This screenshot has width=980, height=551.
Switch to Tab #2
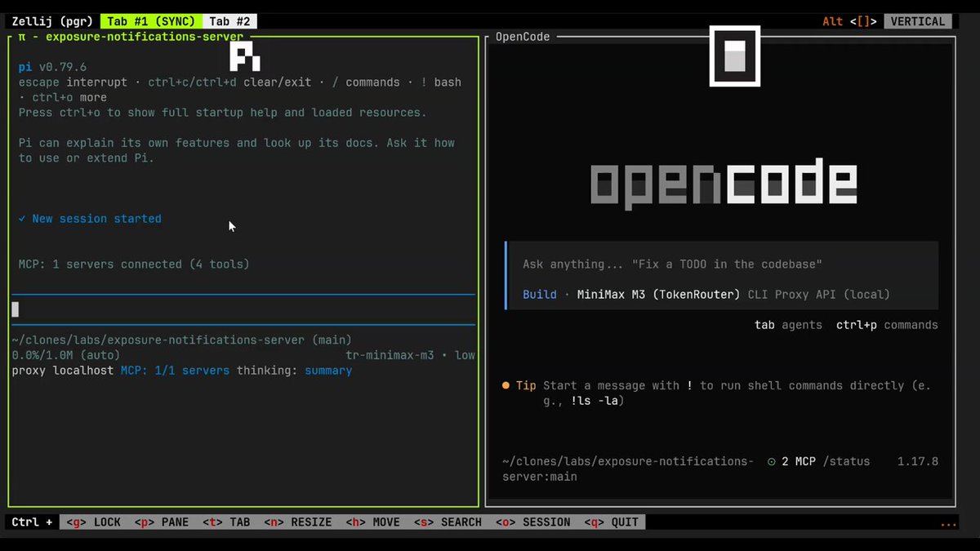point(229,21)
